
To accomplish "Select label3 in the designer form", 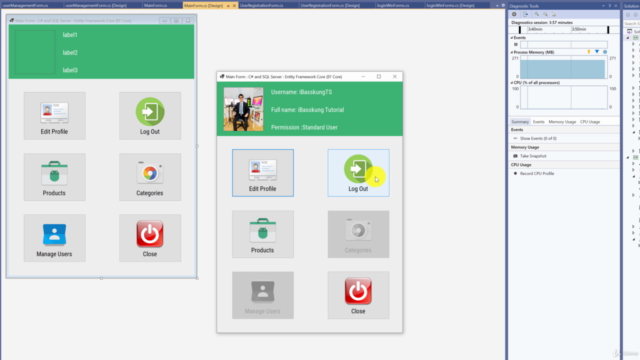I will point(70,70).
